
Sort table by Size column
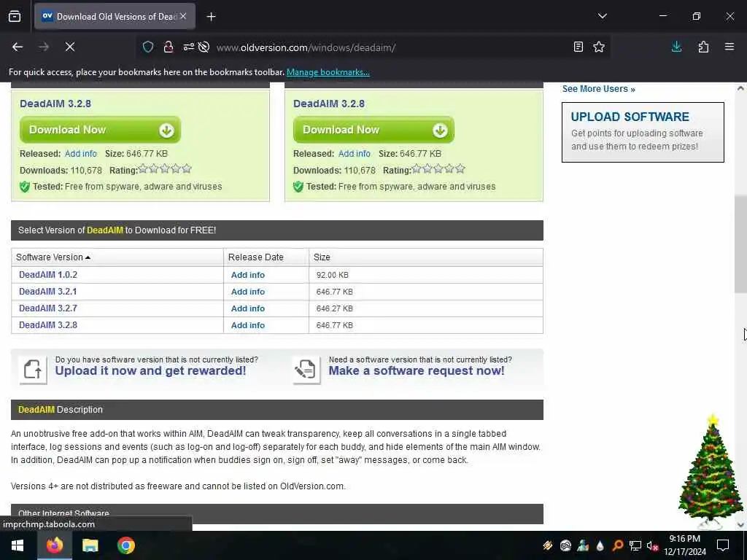[322, 257]
